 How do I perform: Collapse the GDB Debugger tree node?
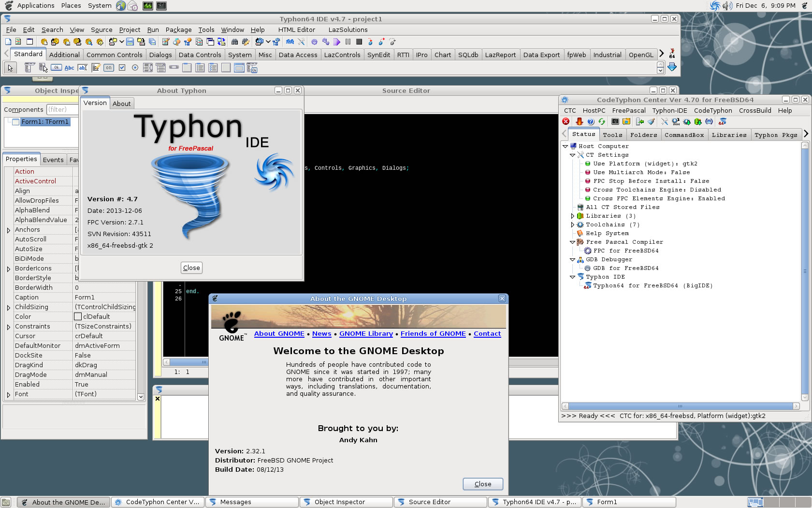[x=573, y=260]
